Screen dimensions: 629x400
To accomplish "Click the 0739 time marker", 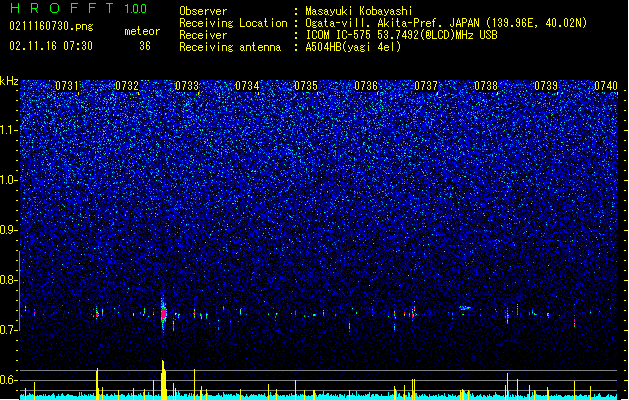I will click(x=546, y=86).
